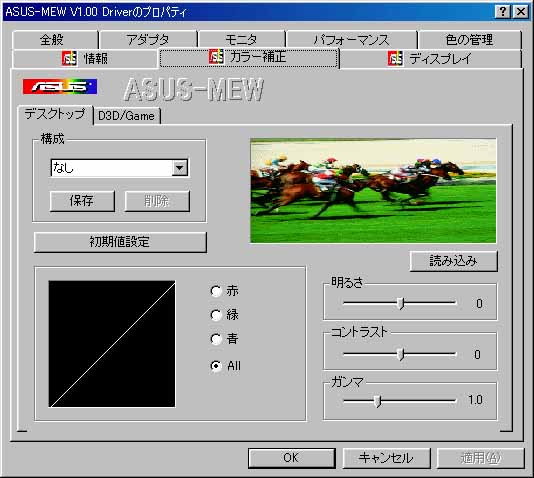Screen dimensions: 534x478
Task: Open the 色の管理 tab
Action: pos(469,40)
